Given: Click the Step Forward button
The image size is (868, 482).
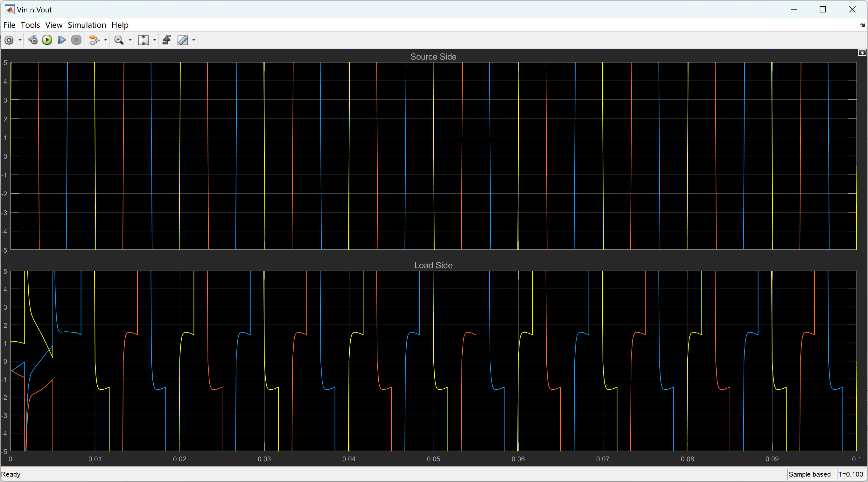Looking at the screenshot, I should pyautogui.click(x=61, y=40).
